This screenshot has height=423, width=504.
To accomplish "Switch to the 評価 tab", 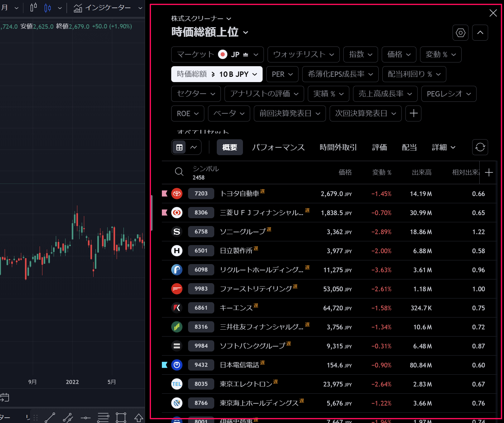I will (x=379, y=147).
